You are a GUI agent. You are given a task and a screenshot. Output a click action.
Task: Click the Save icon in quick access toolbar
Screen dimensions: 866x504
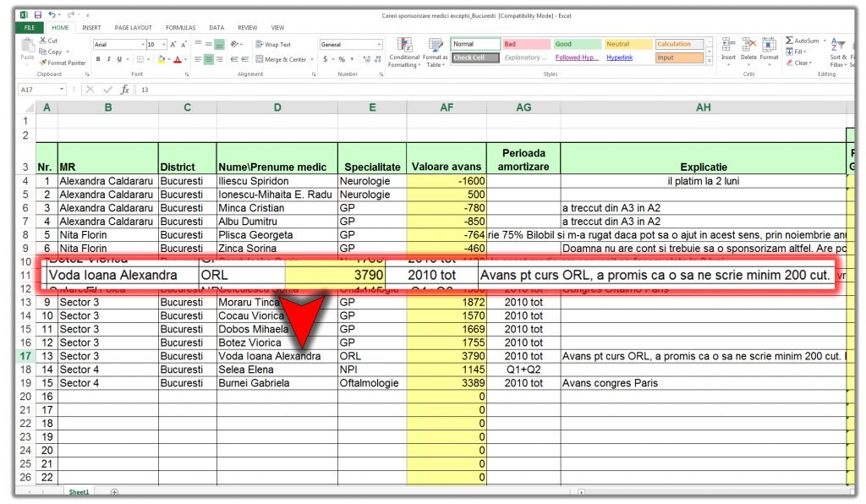pyautogui.click(x=37, y=15)
